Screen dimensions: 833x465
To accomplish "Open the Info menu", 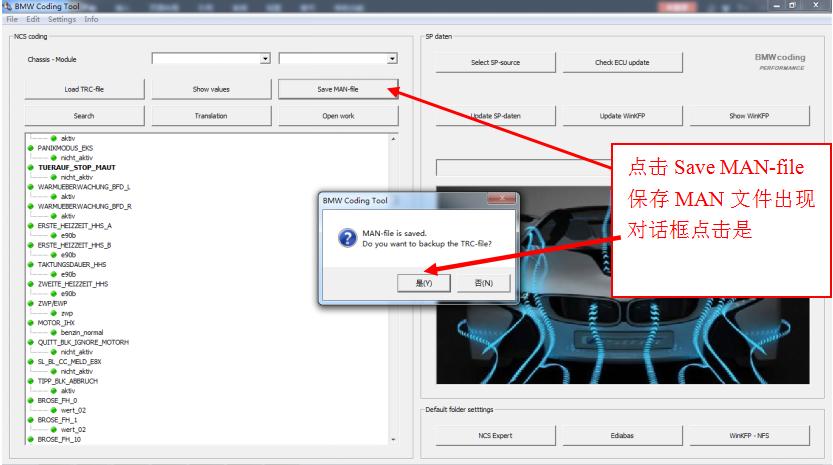I will coord(91,19).
